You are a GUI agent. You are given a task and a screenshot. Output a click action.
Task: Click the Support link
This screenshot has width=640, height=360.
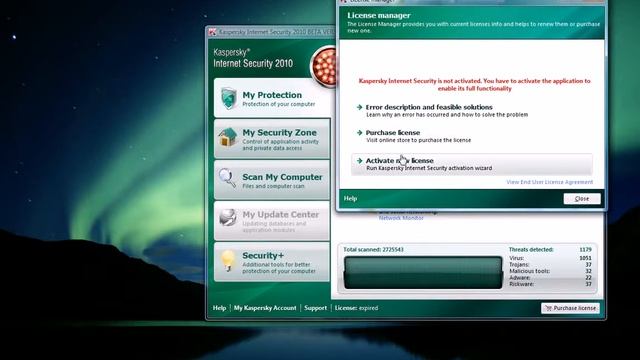pyautogui.click(x=316, y=308)
